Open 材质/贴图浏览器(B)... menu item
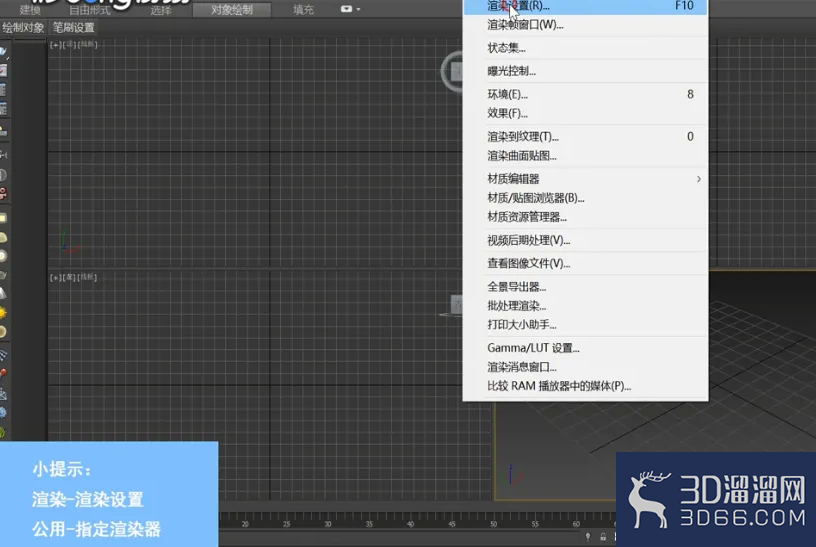816x547 pixels. pyautogui.click(x=585, y=198)
